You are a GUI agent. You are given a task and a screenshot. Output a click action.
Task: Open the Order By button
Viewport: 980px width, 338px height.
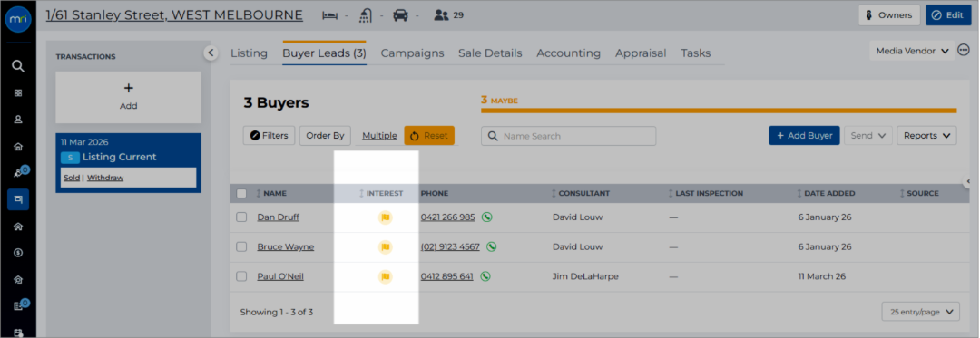point(325,135)
